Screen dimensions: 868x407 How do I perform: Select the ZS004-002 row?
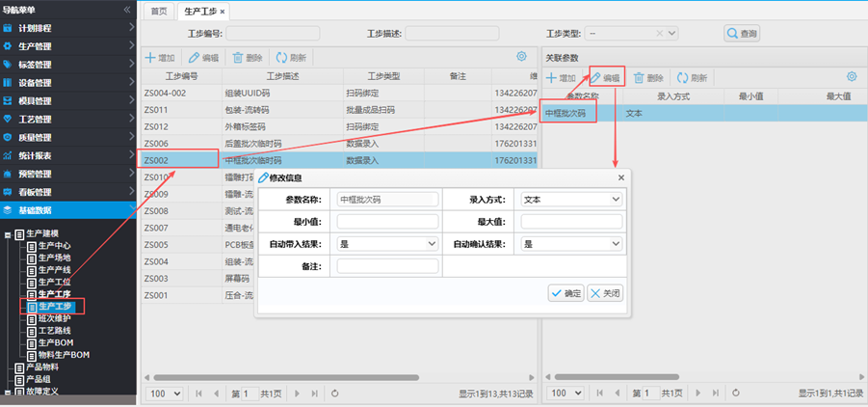[339, 94]
